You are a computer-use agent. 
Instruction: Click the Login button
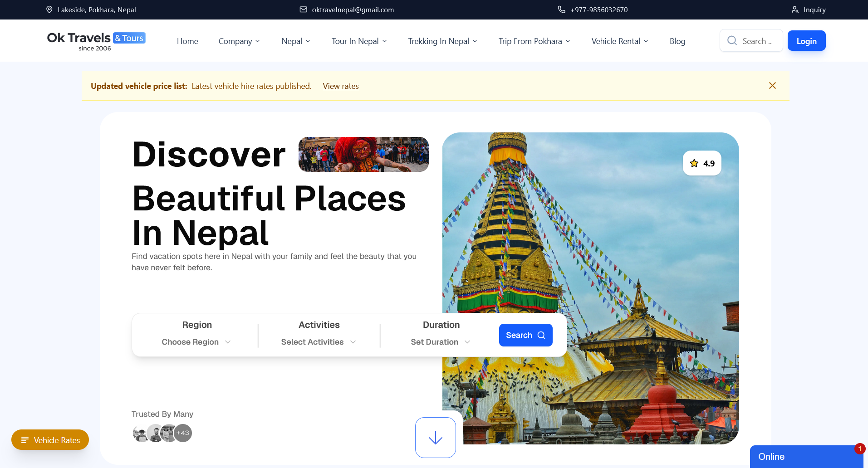pos(806,40)
